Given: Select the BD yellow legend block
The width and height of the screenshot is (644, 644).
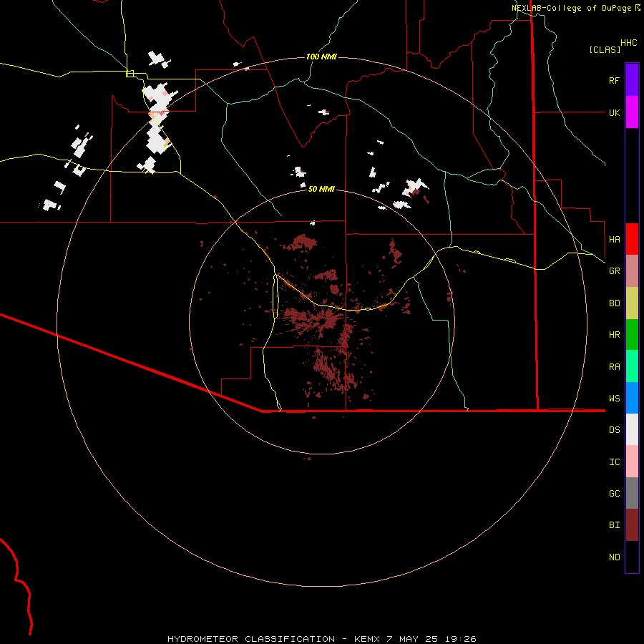Looking at the screenshot, I should (x=632, y=303).
